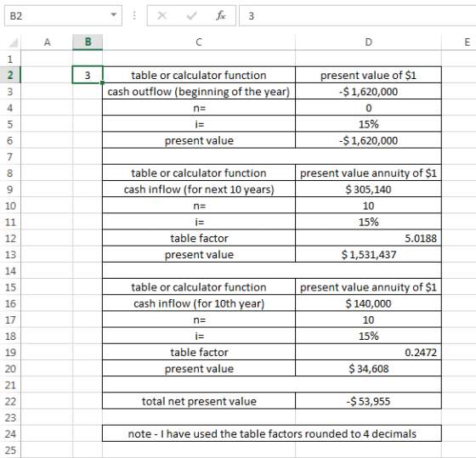Click cell D8 'present value annuity of $1'
The width and height of the screenshot is (476, 458).
click(x=368, y=172)
